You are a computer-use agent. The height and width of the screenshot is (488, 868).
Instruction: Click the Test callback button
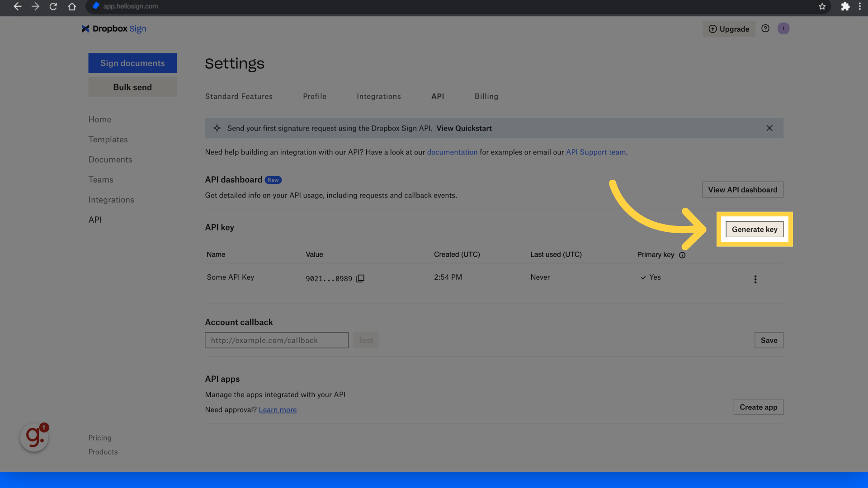point(366,340)
